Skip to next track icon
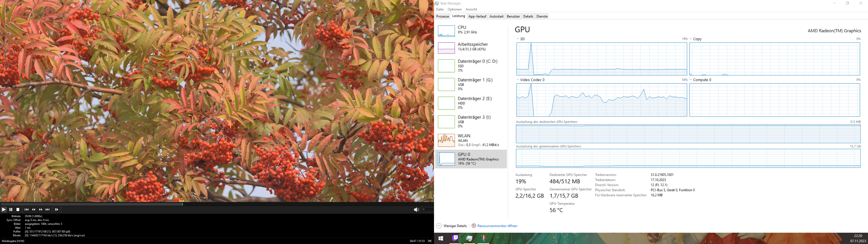This screenshot has width=868, height=244. (x=47, y=210)
